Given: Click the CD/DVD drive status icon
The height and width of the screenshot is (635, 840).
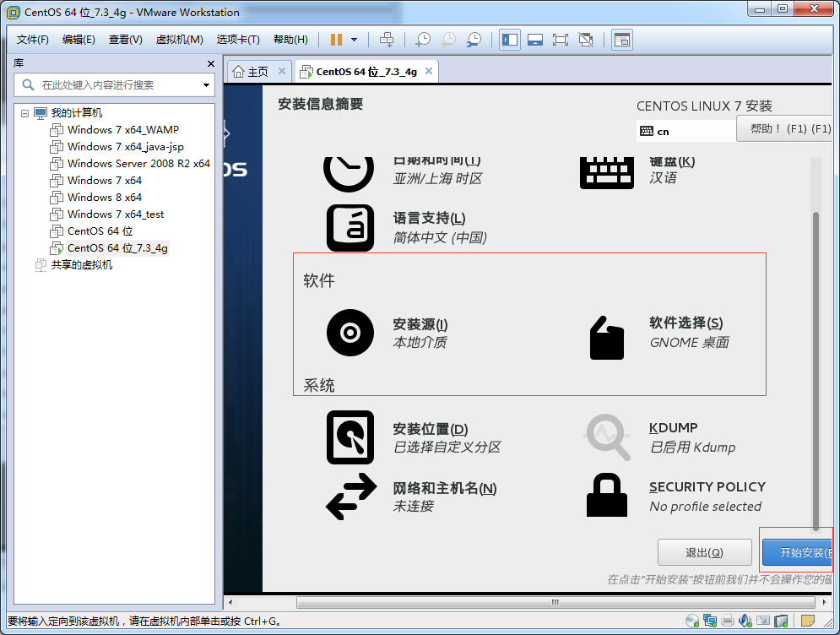Looking at the screenshot, I should coord(692,621).
